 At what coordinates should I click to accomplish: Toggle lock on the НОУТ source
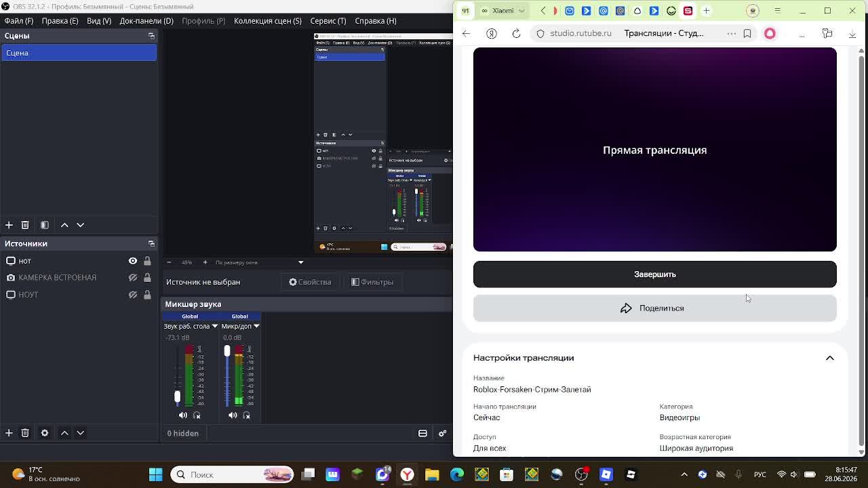pos(147,295)
